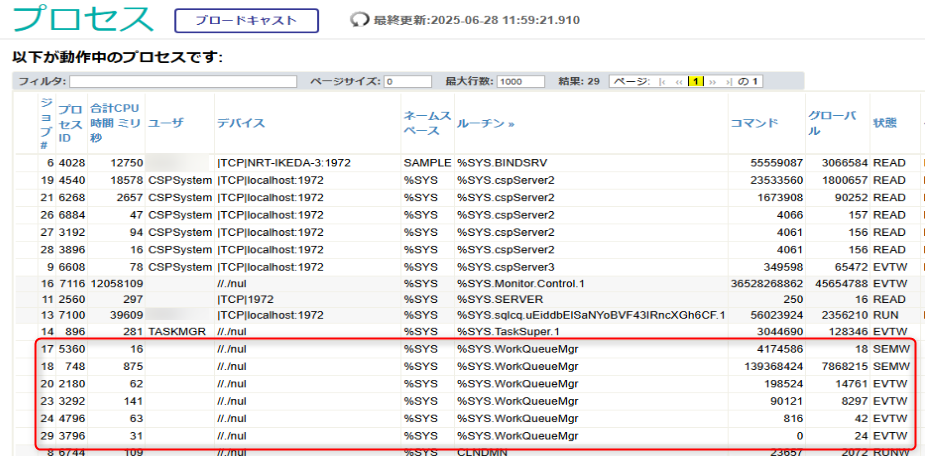
Task: Select current page number 1
Action: 696,82
